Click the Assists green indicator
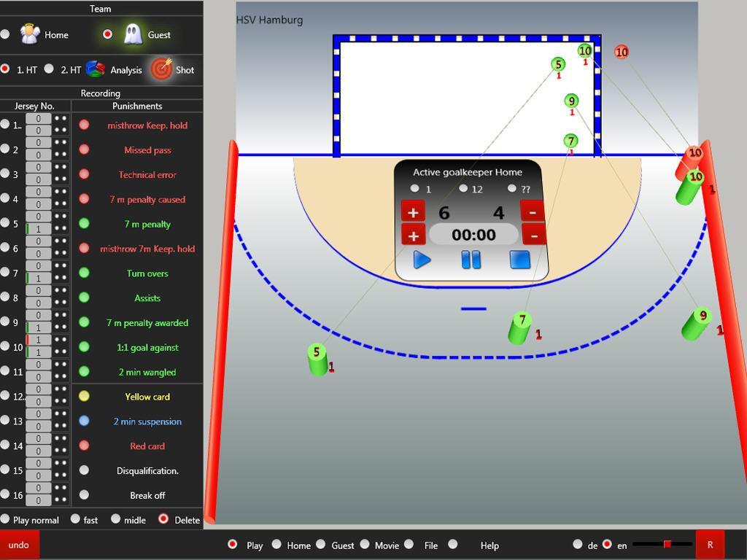747x560 pixels. point(85,297)
